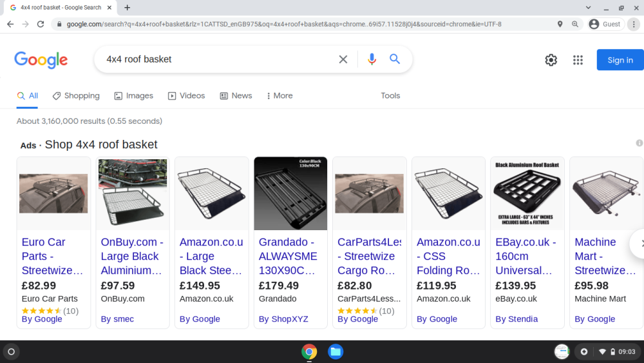Viewport: 644px width, 363px height.
Task: Click the Machine Mart roof basket image
Action: (606, 193)
